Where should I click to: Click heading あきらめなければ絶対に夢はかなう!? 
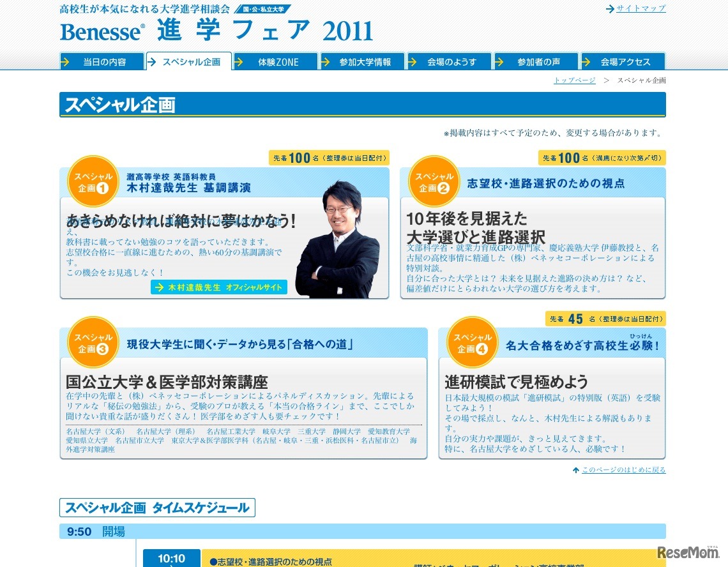coord(181,221)
